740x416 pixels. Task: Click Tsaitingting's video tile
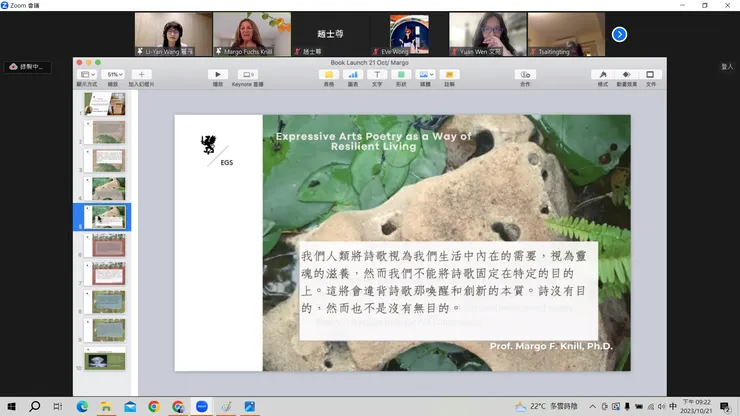(x=566, y=34)
